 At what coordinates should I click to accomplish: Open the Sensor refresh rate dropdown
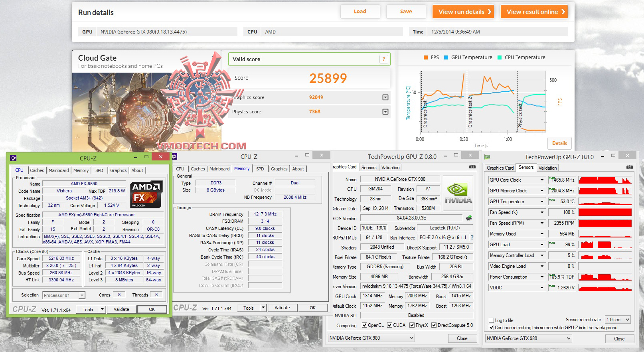[628, 320]
